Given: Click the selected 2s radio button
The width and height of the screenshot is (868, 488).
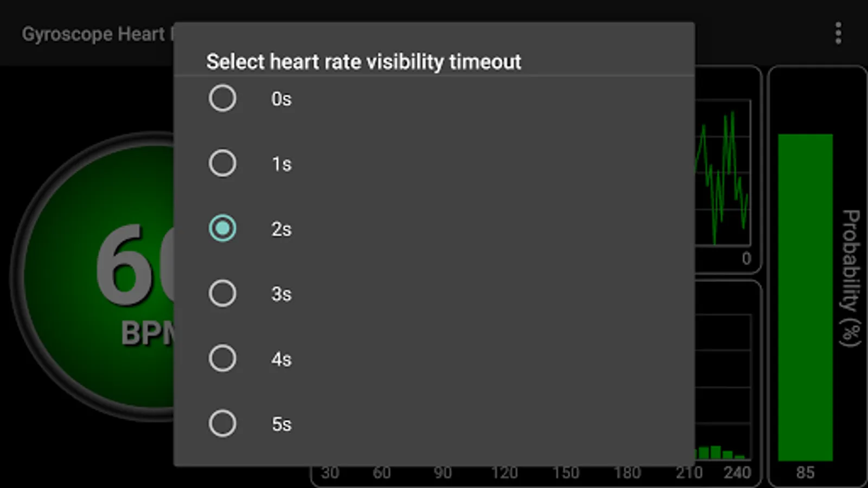Looking at the screenshot, I should 222,228.
